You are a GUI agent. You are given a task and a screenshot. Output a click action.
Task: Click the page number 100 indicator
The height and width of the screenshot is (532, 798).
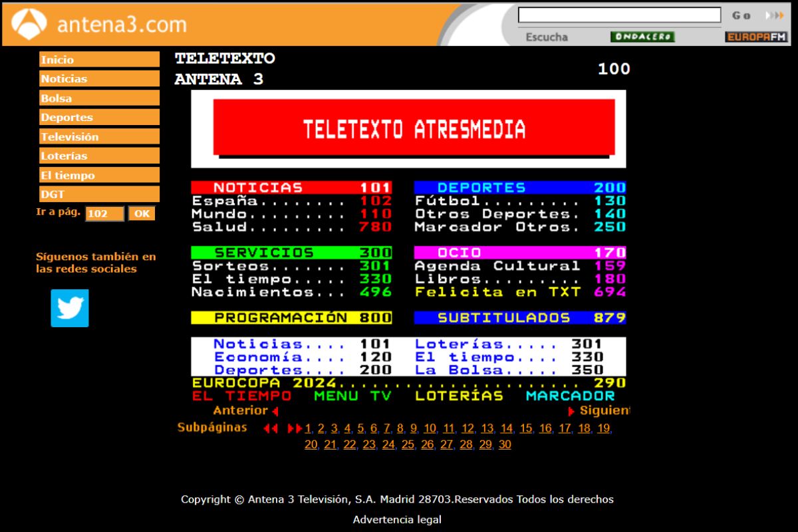point(614,68)
